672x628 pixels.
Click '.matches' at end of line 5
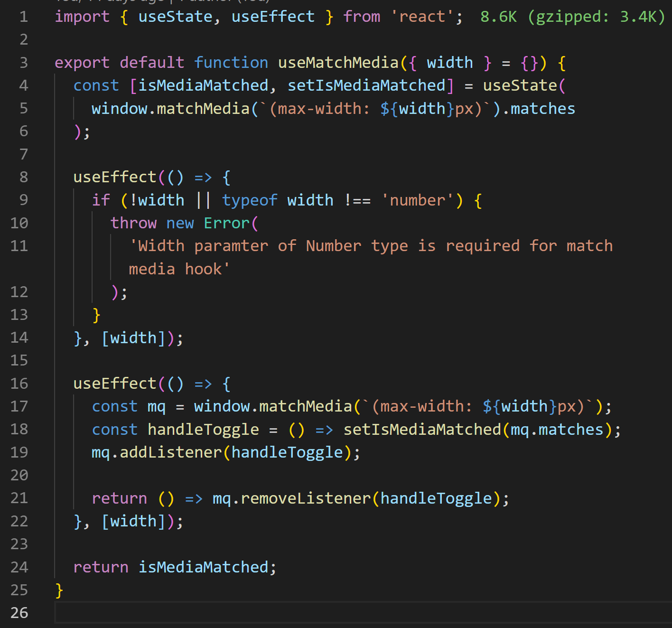click(x=538, y=109)
